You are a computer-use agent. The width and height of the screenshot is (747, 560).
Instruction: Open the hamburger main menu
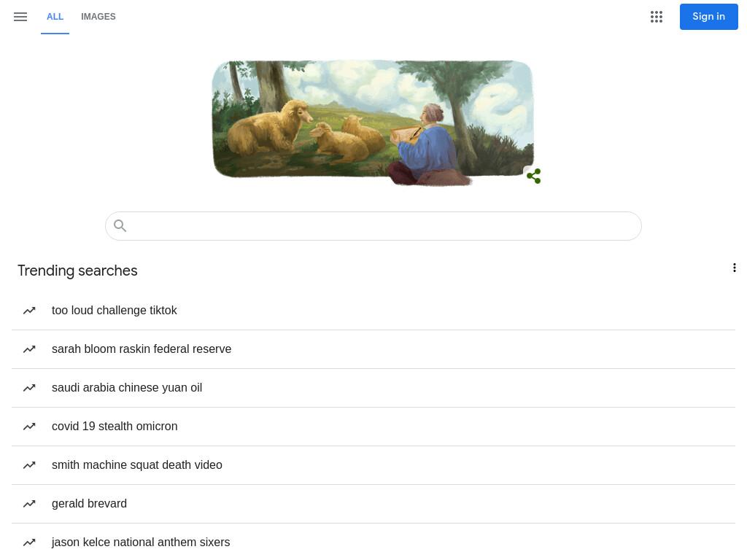pos(20,17)
